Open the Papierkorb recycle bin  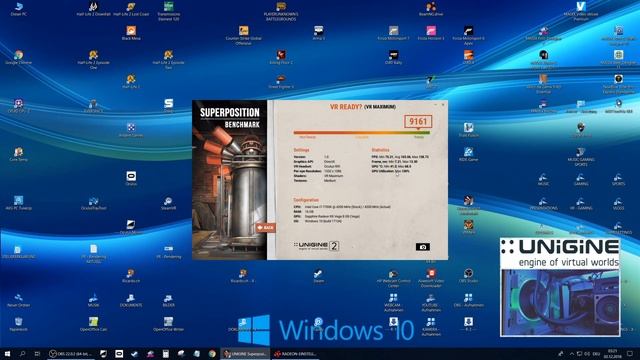tap(18, 324)
